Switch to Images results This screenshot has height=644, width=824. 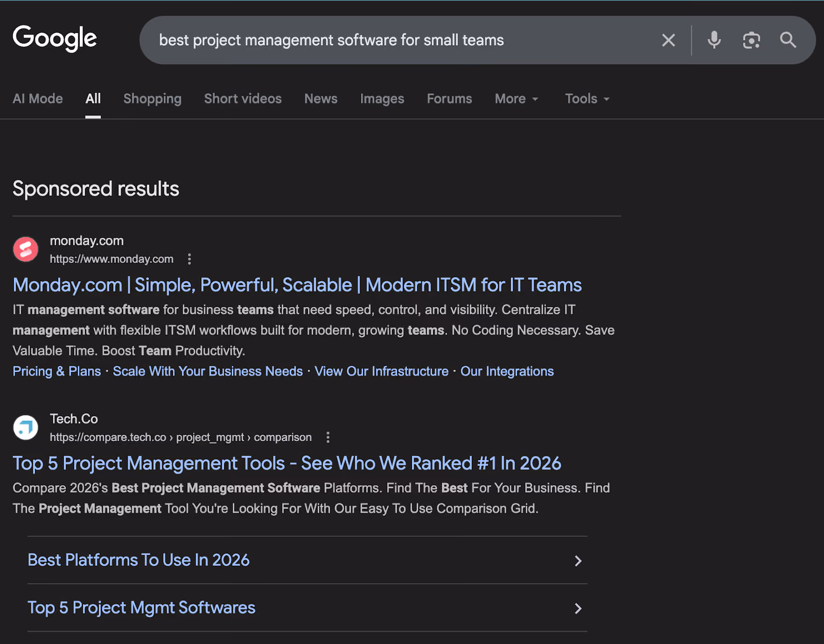coord(382,99)
